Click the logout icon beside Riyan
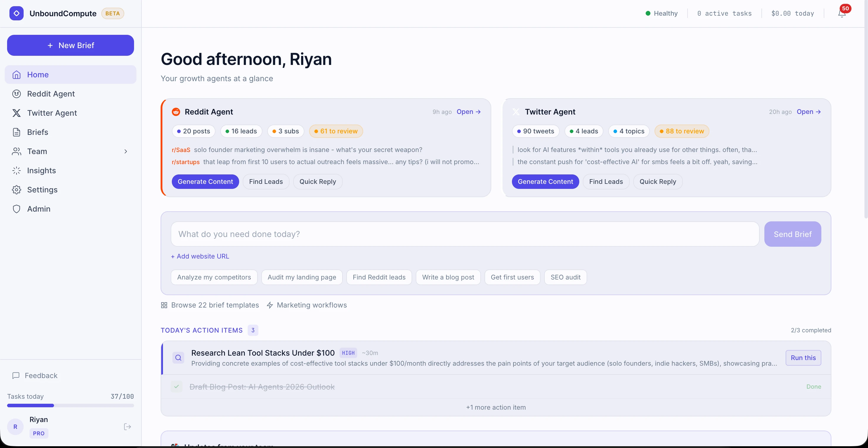The width and height of the screenshot is (868, 448). click(x=127, y=427)
